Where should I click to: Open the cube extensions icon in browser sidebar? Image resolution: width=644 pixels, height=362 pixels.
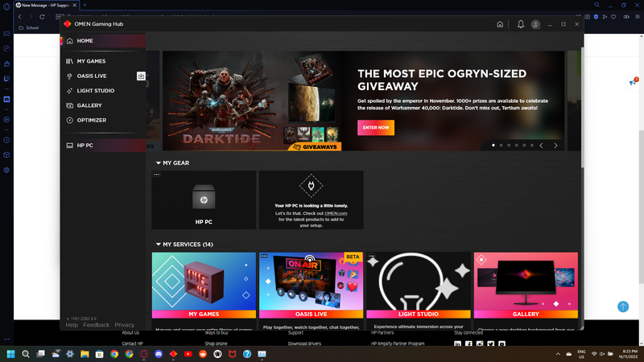(x=6, y=155)
